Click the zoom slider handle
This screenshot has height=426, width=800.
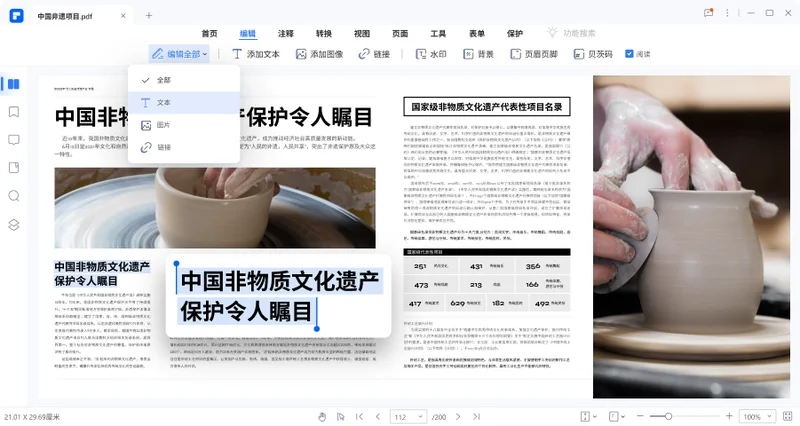click(x=668, y=416)
